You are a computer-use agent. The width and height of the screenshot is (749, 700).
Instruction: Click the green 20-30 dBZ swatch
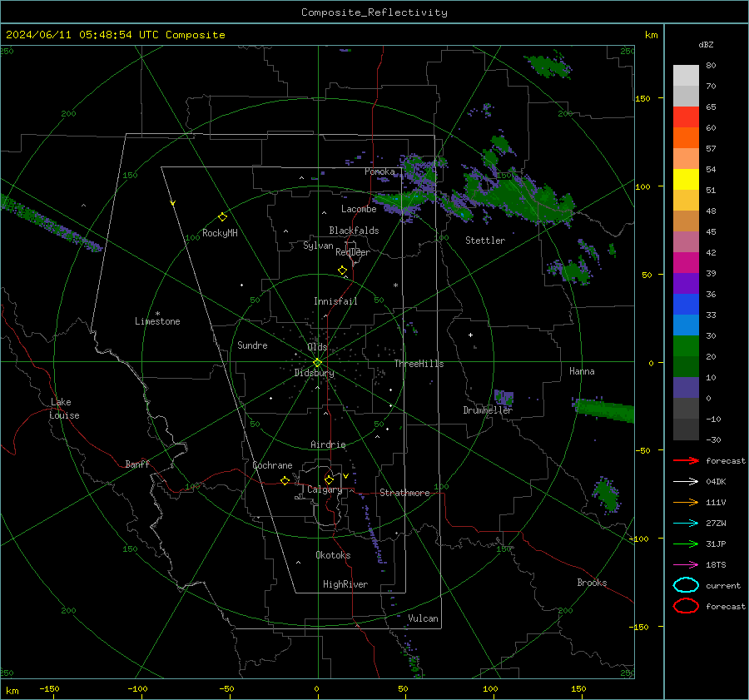point(686,346)
